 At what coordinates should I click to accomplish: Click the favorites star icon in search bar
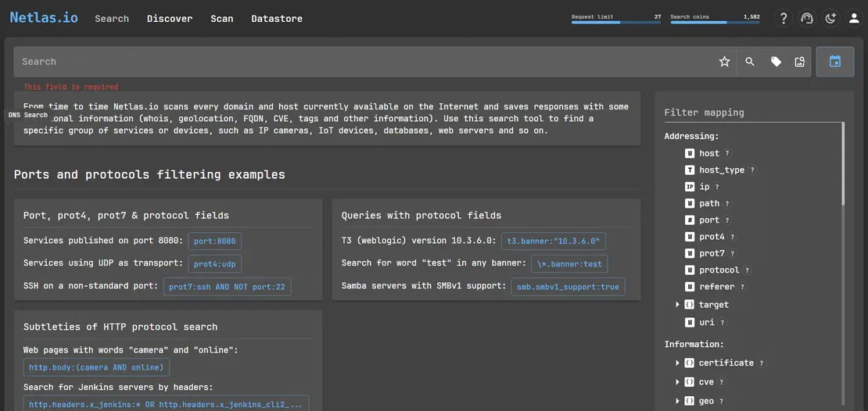(724, 62)
